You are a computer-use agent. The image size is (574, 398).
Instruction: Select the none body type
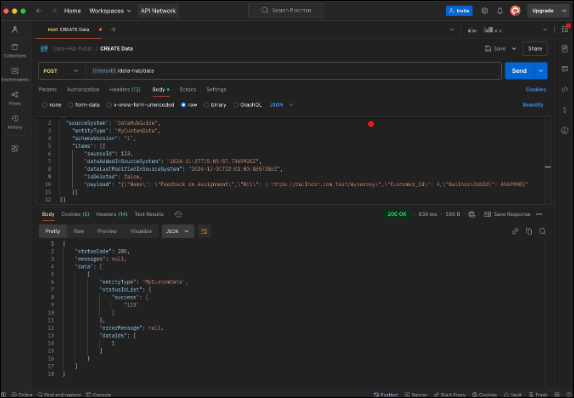(52, 105)
